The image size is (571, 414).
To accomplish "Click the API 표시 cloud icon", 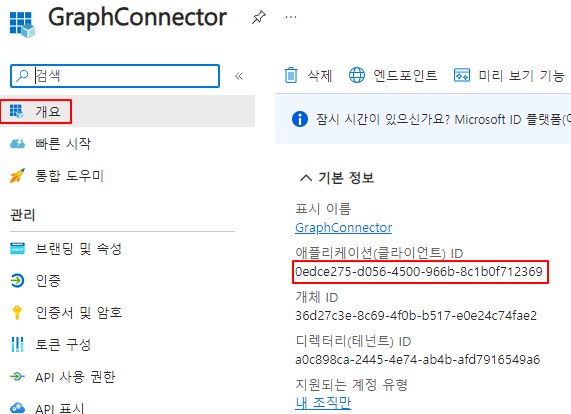I will (17, 408).
